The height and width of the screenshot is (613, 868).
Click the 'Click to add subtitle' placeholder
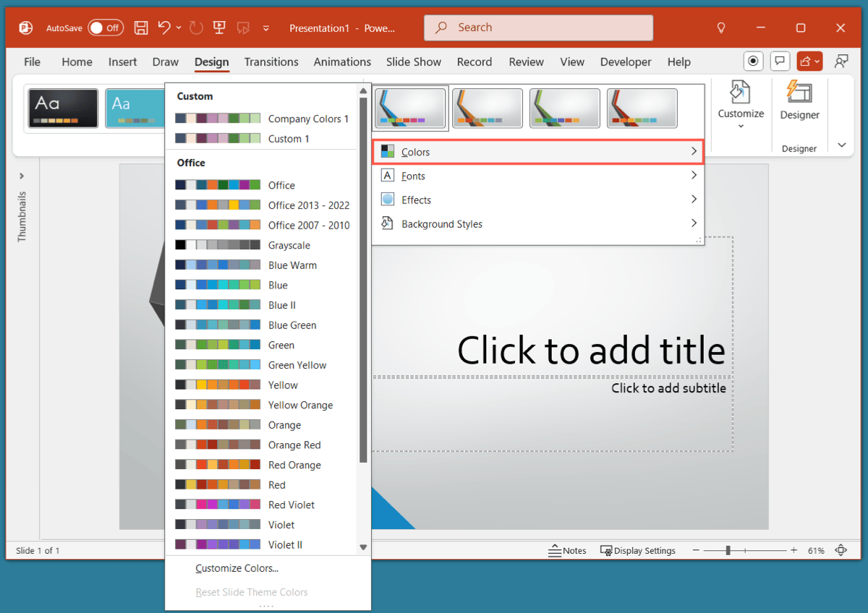[x=668, y=388]
